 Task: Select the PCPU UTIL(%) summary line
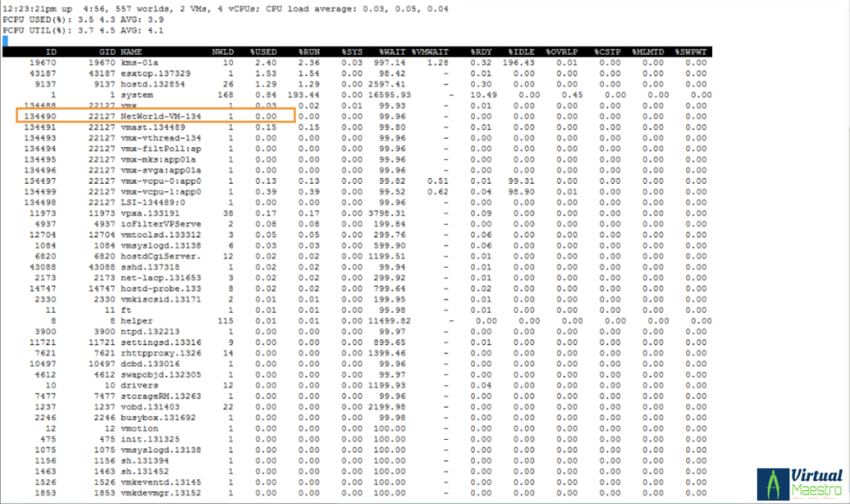pyautogui.click(x=84, y=30)
